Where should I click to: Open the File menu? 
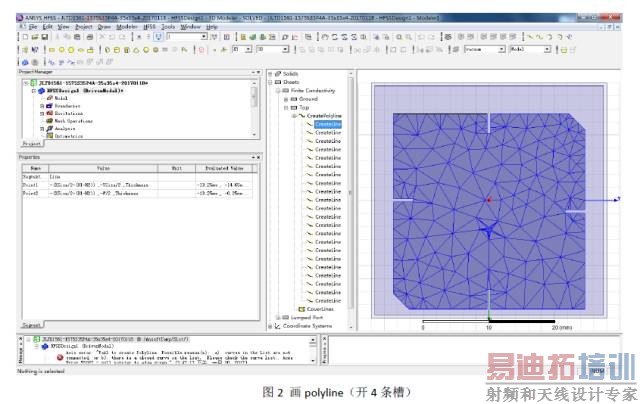point(33,27)
